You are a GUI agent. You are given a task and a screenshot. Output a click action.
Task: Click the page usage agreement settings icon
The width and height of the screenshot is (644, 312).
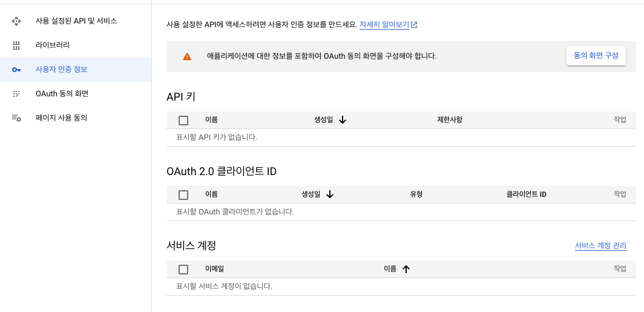16,118
